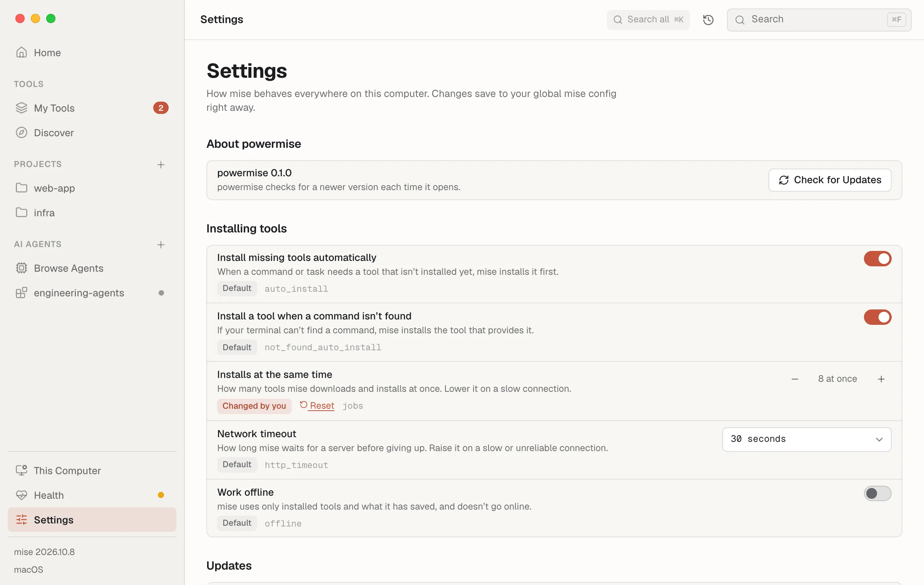Click the Search input field at top right
The image size is (924, 585).
pyautogui.click(x=819, y=20)
